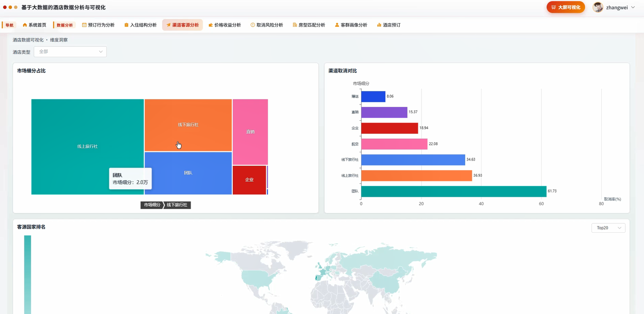Click the pink 航空 bar valued 22.08
Image resolution: width=644 pixels, height=314 pixels.
(394, 144)
